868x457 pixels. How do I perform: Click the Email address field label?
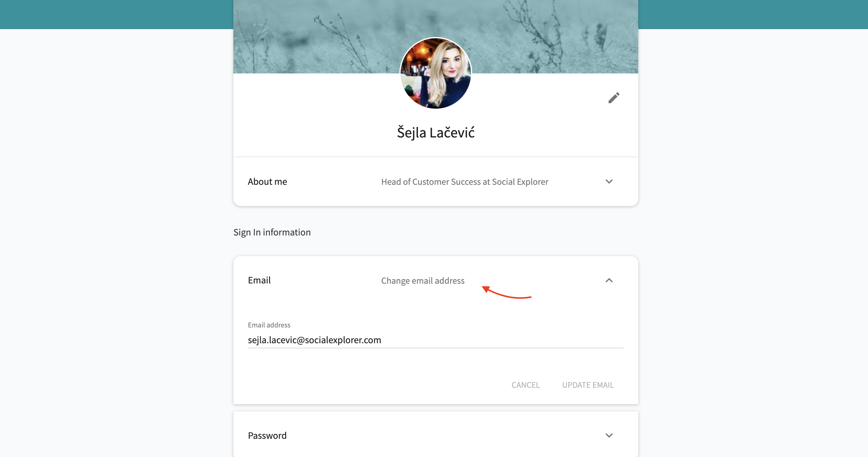pos(269,325)
